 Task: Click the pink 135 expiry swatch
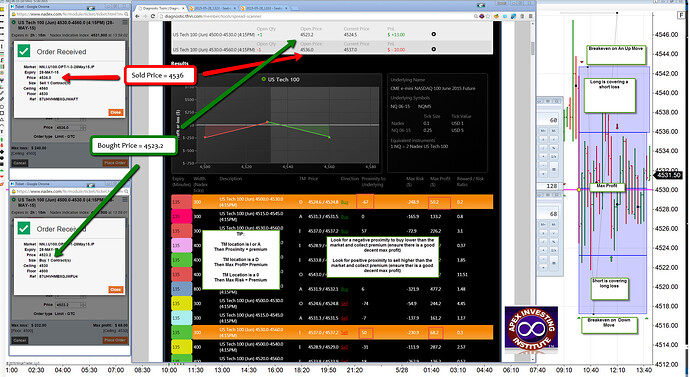(181, 216)
